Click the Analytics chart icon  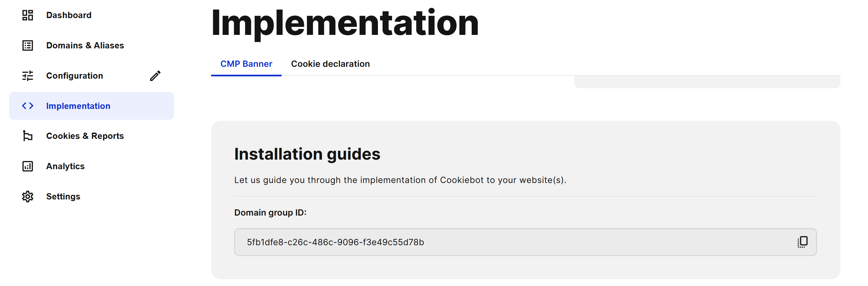(28, 166)
